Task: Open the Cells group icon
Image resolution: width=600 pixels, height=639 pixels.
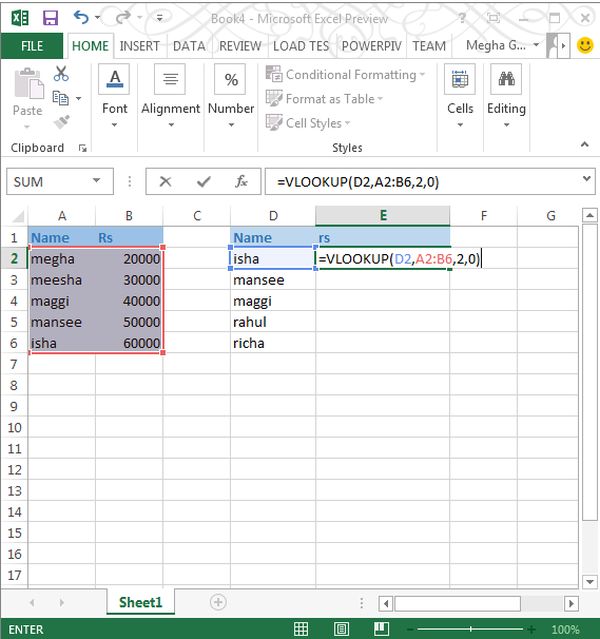Action: click(460, 79)
